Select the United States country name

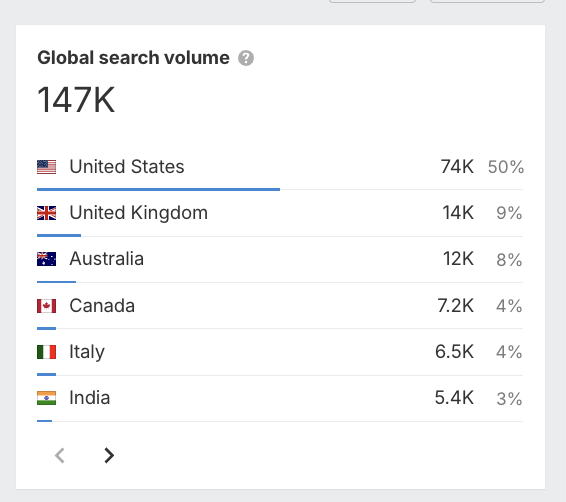pyautogui.click(x=127, y=167)
